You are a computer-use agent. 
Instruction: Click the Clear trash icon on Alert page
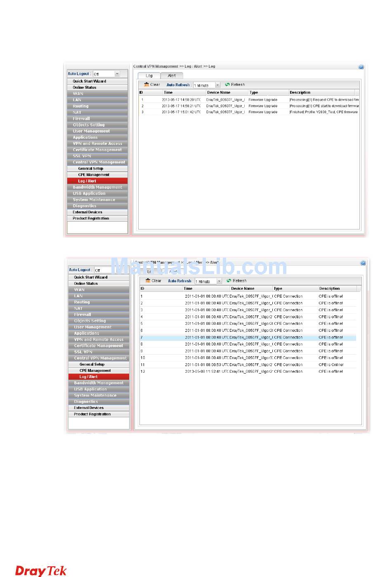(148, 281)
